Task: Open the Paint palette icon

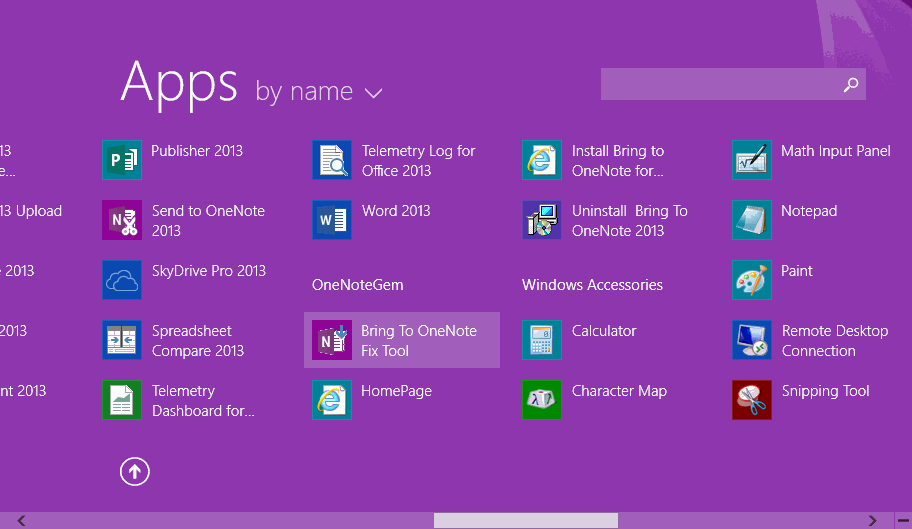Action: 751,280
